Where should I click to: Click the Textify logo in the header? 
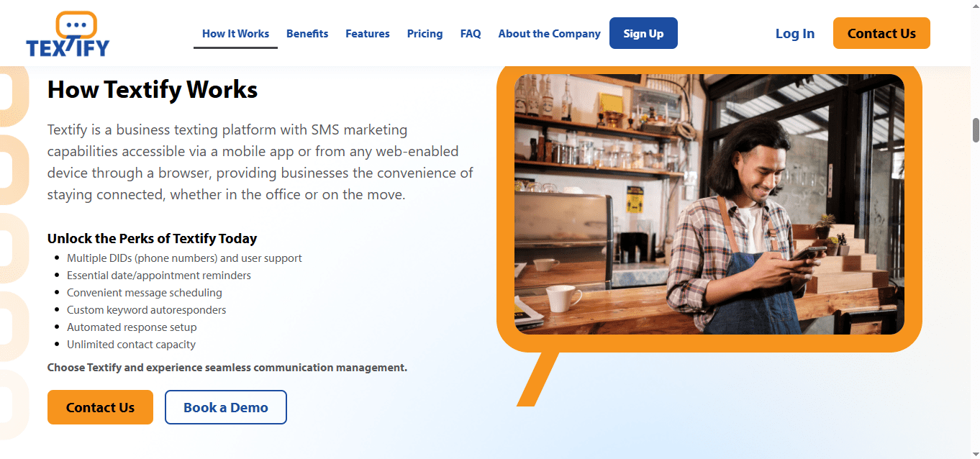click(68, 34)
